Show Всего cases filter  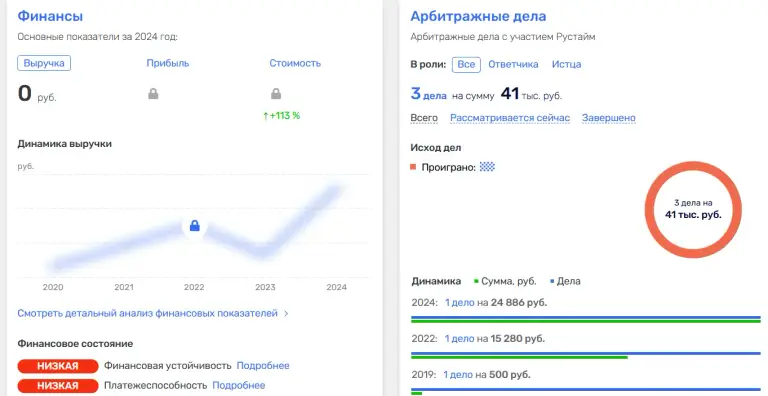(424, 118)
